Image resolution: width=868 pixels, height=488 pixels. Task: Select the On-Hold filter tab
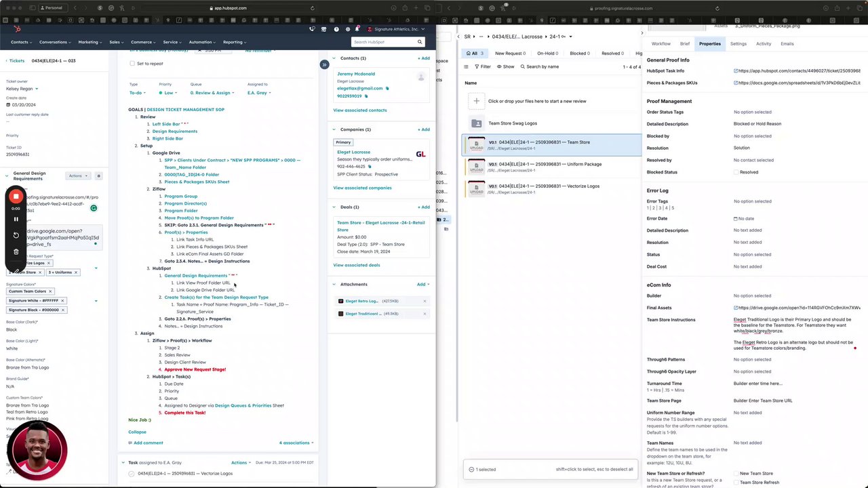pyautogui.click(x=547, y=53)
